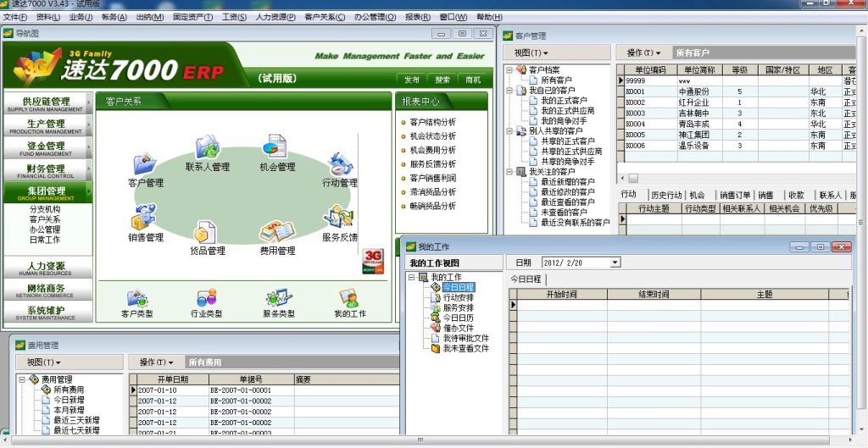This screenshot has width=868, height=448.
Task: Select 催办文件 in 我的工作 tree
Action: (x=459, y=328)
